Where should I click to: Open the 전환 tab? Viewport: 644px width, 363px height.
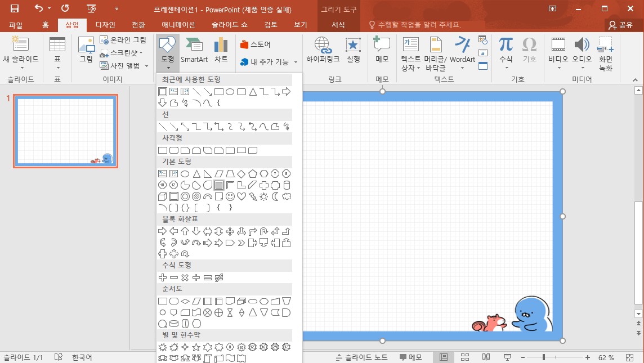click(x=138, y=25)
